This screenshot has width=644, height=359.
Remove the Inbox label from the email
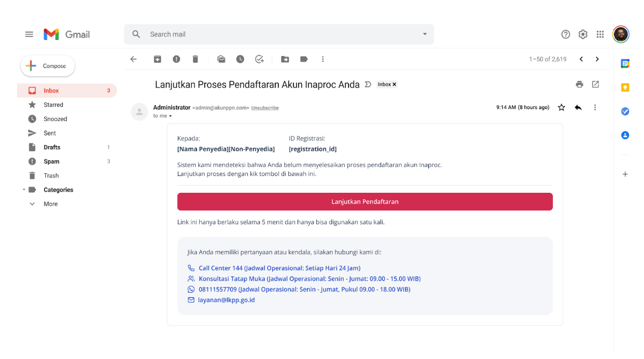point(395,84)
